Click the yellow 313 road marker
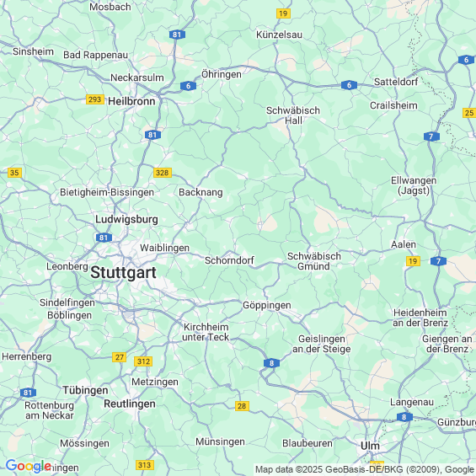The image size is (476, 476). 145,465
